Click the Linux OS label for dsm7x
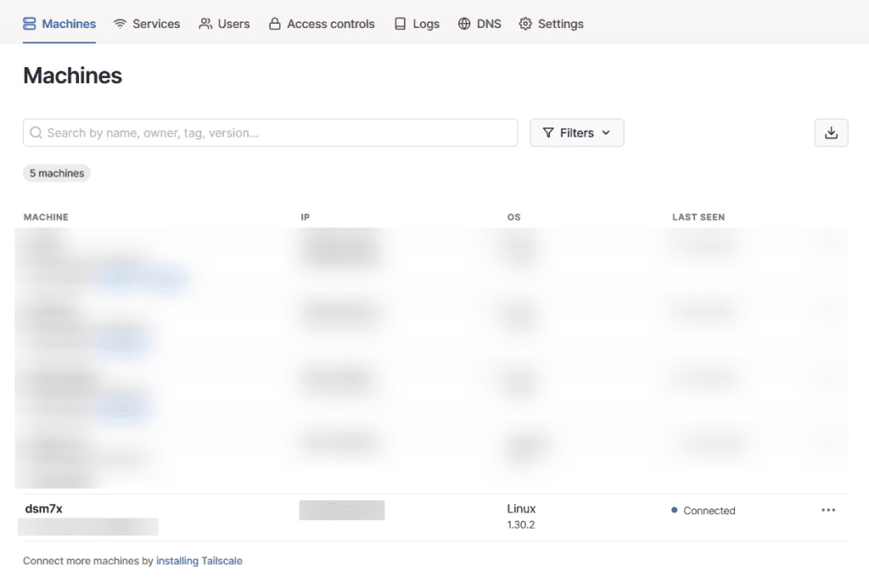This screenshot has height=588, width=869. (x=522, y=509)
